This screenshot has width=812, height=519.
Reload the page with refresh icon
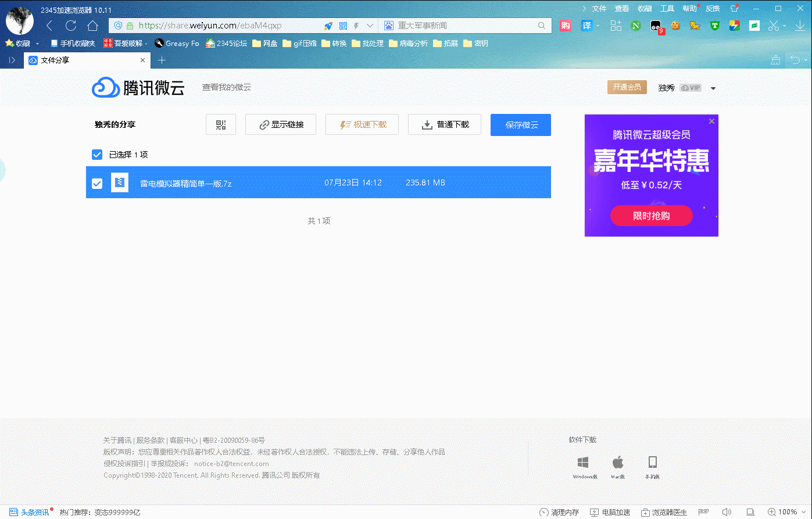[x=71, y=26]
